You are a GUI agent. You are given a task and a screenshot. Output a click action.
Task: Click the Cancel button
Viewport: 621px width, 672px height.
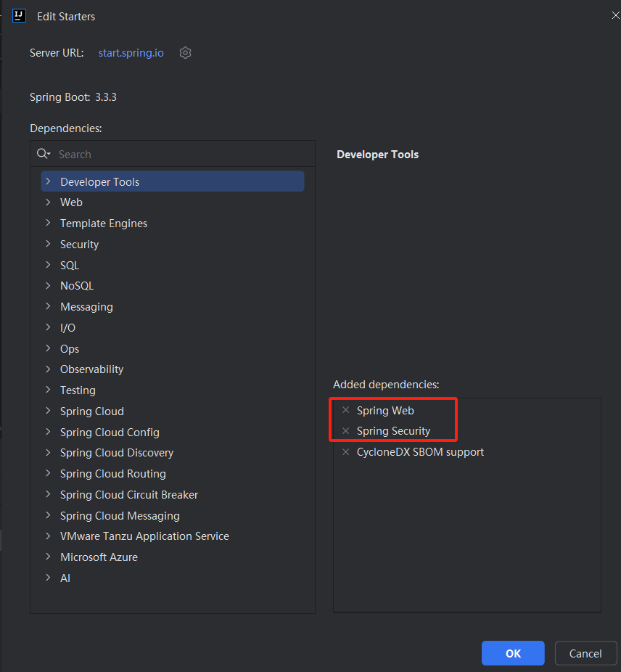(585, 653)
